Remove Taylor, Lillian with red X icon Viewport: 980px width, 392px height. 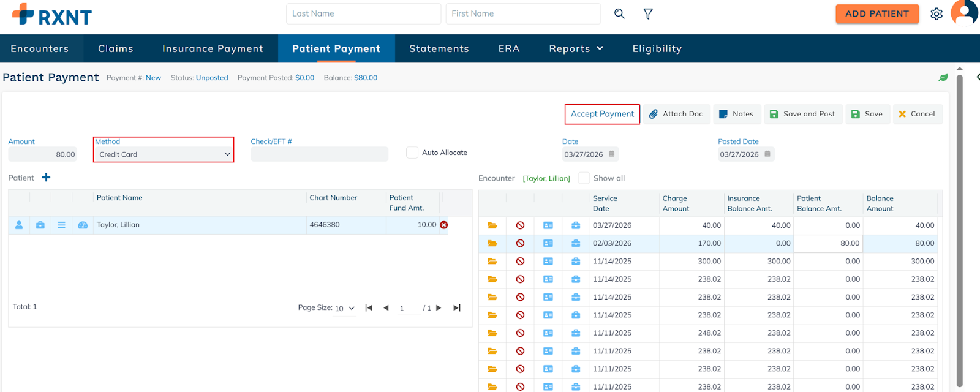coord(444,225)
